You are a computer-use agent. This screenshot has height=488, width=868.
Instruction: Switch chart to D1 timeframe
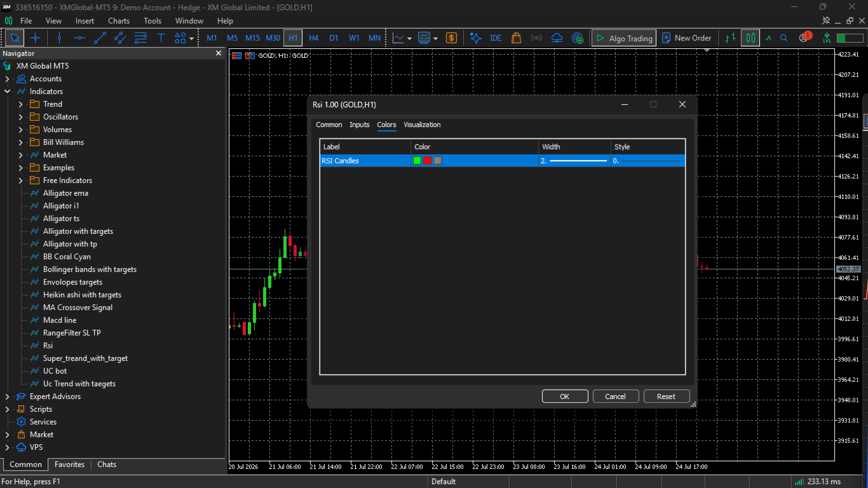[x=334, y=38]
